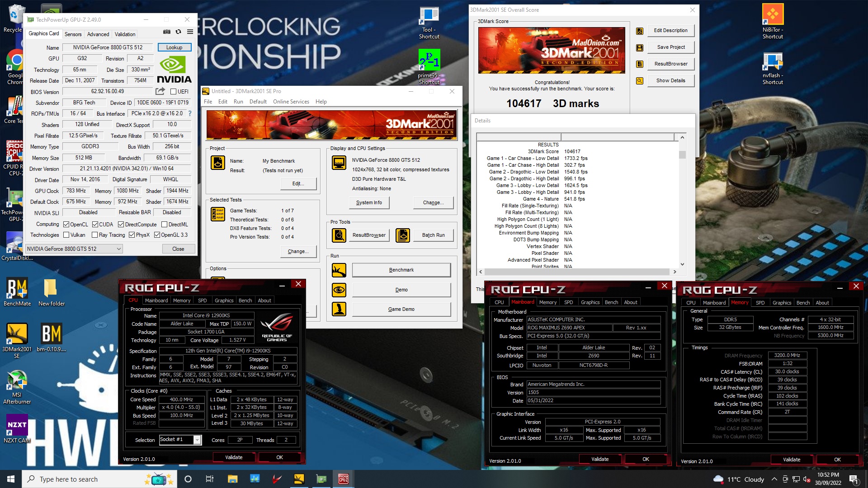868x488 pixels.
Task: Click the Results vertical scrollbar thumb
Action: 682,155
